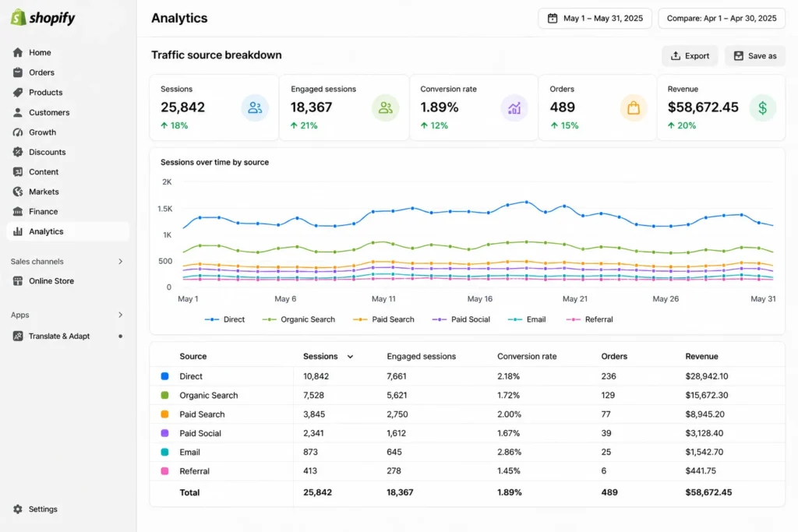Click the Translate & Adapt app icon
The width and height of the screenshot is (798, 532).
point(18,336)
